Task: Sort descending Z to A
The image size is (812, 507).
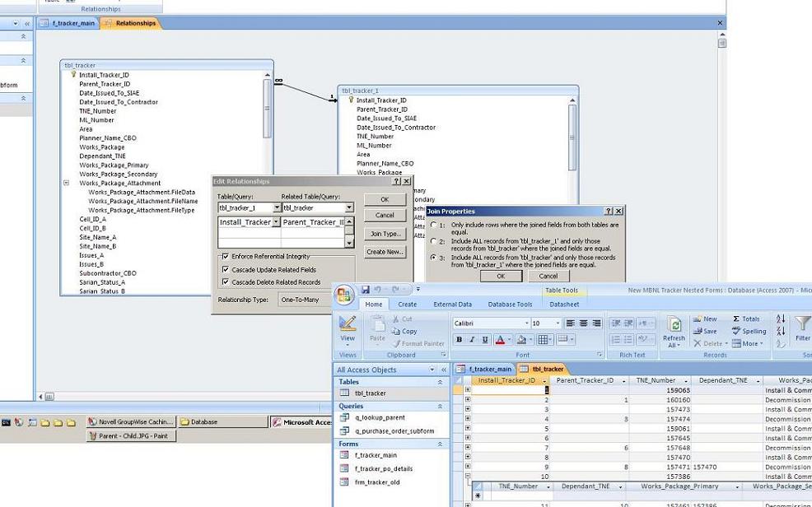Action: [x=781, y=331]
